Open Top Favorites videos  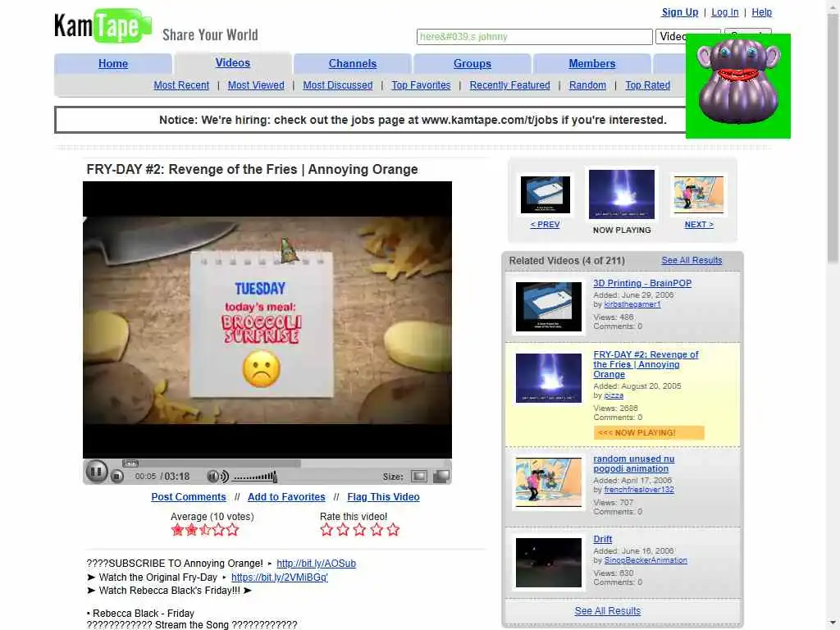[x=421, y=85]
